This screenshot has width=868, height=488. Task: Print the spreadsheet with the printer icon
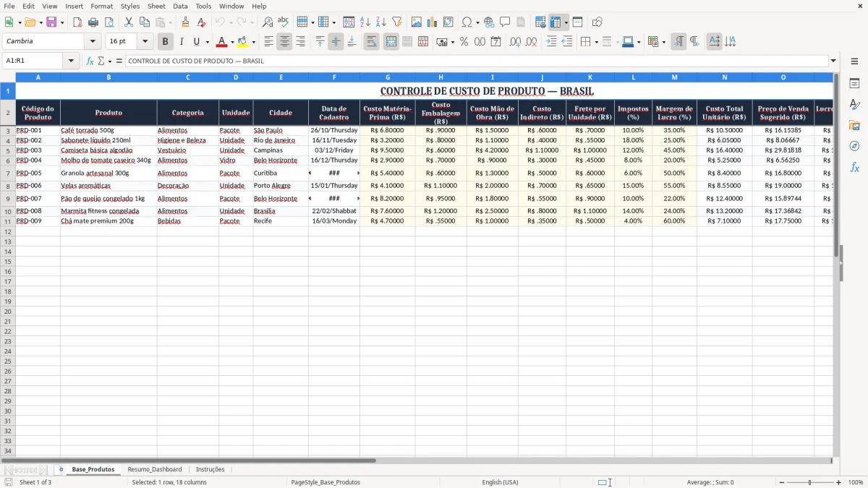93,22
